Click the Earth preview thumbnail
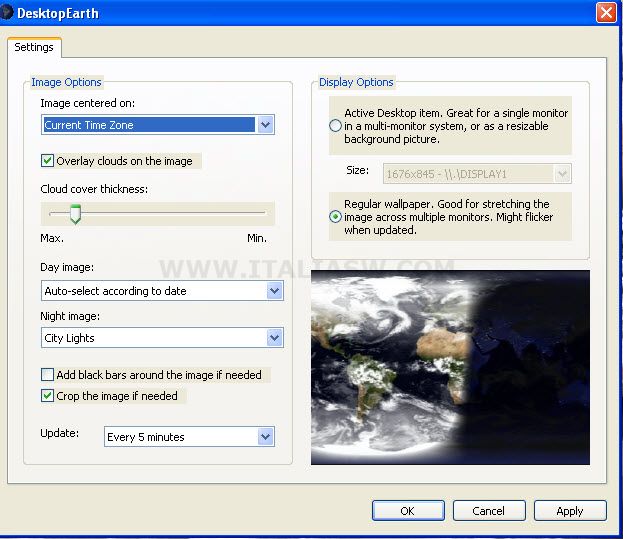This screenshot has width=623, height=539. 450,367
